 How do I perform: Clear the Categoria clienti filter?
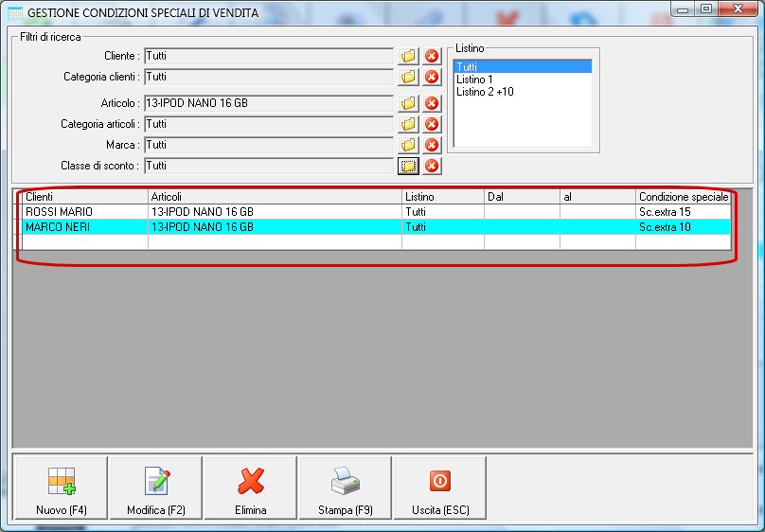pos(432,77)
